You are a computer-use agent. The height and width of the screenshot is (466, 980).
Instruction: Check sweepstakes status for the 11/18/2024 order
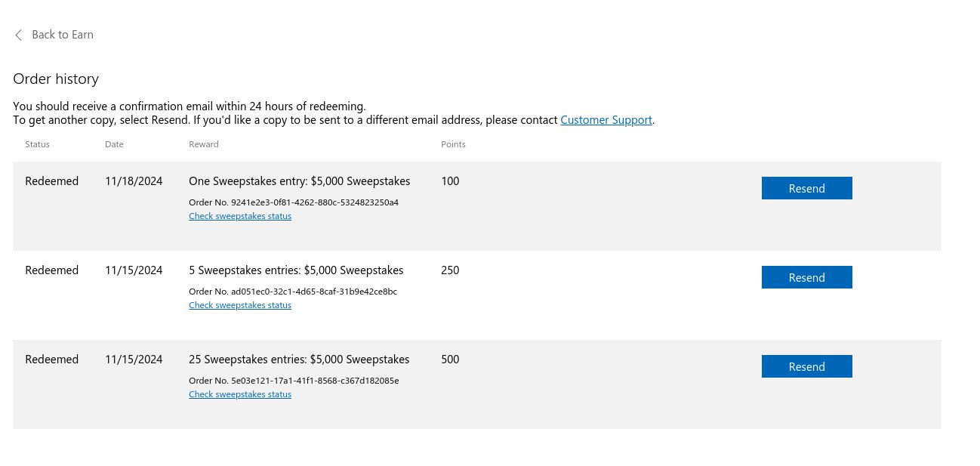239,216
